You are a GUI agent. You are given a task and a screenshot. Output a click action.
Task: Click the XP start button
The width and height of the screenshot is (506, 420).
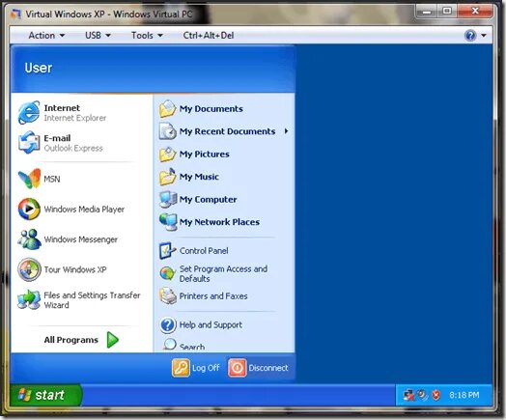click(x=45, y=395)
